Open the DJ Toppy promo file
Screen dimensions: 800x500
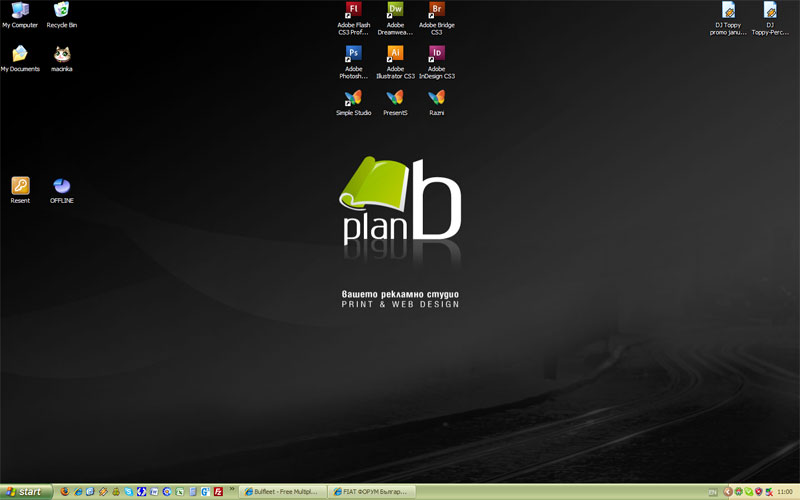(728, 11)
